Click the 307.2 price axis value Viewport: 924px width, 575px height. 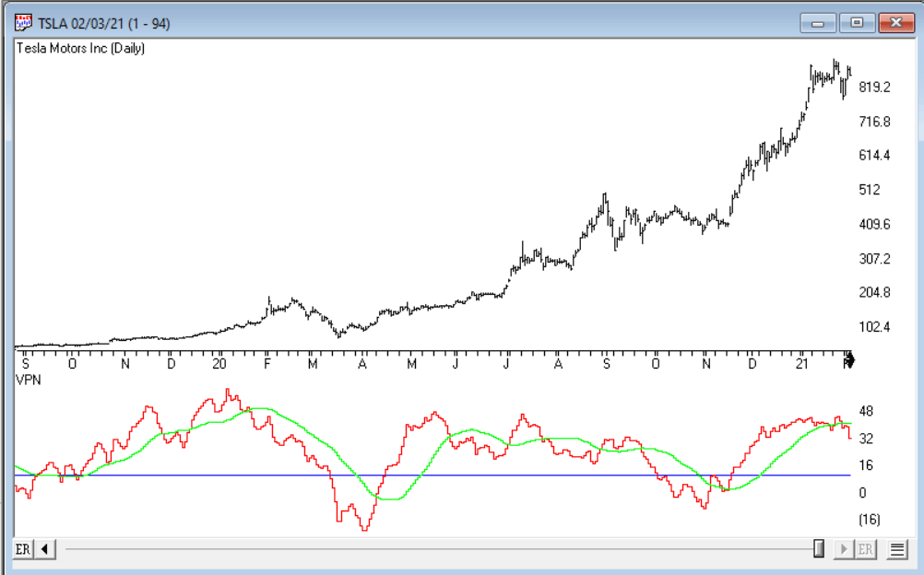(874, 259)
